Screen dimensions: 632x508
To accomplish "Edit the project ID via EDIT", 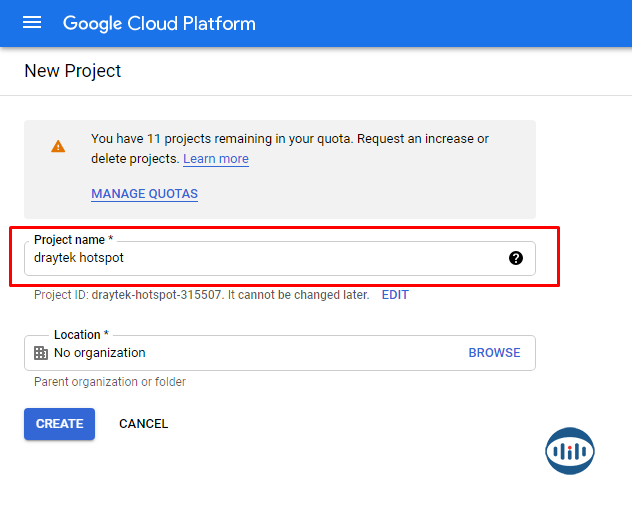I will point(395,295).
